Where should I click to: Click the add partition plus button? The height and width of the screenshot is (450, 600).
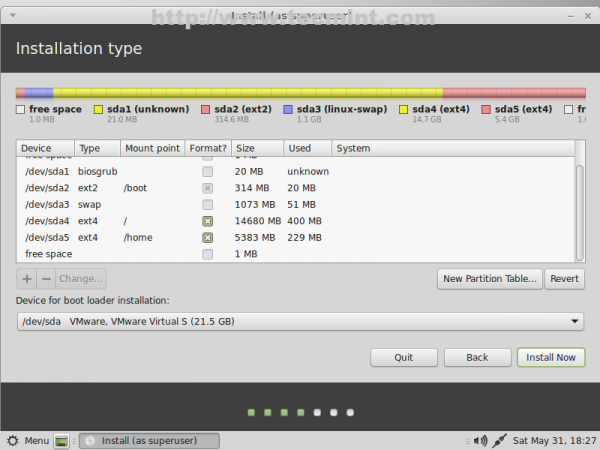coord(26,279)
